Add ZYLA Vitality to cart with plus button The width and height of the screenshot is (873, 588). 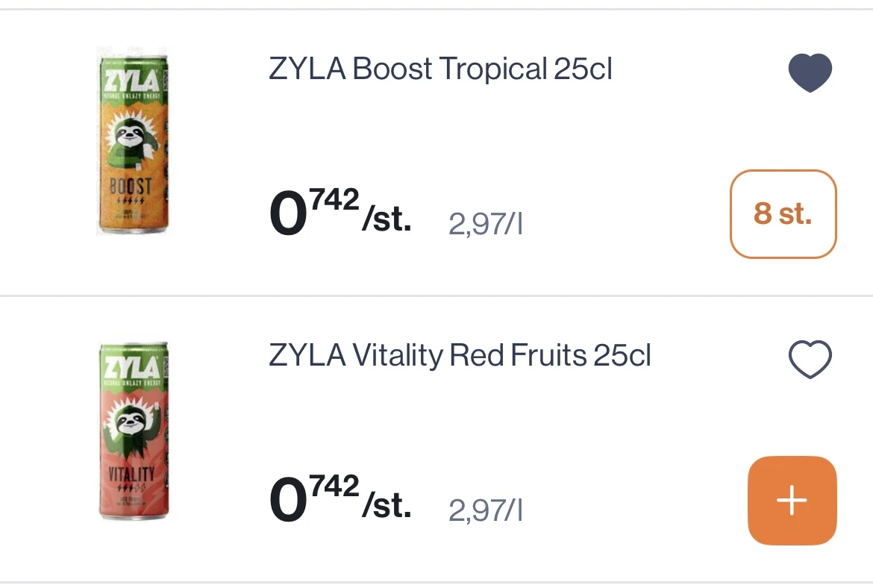point(792,501)
